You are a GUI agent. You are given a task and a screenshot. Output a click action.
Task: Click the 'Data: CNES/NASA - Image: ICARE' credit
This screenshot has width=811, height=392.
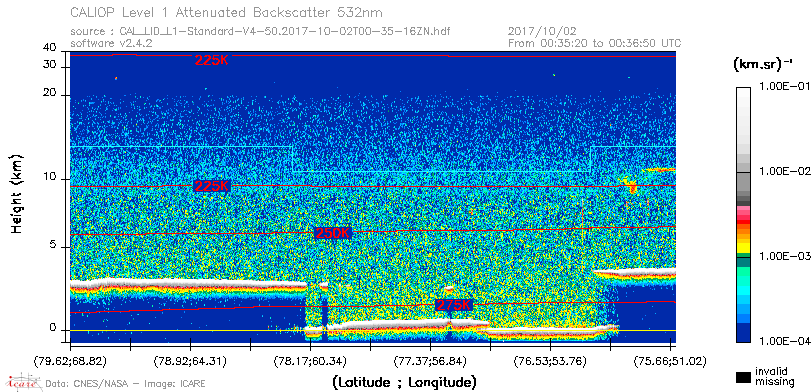click(x=126, y=384)
